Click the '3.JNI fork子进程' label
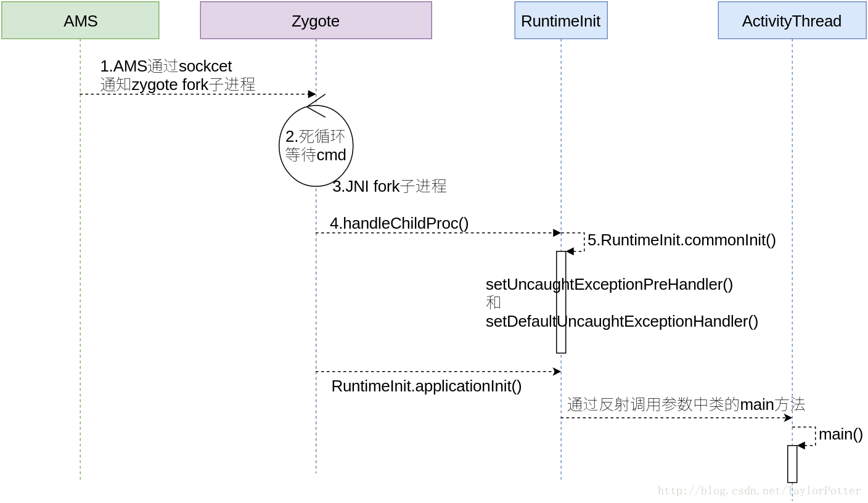This screenshot has width=868, height=503. [x=390, y=186]
